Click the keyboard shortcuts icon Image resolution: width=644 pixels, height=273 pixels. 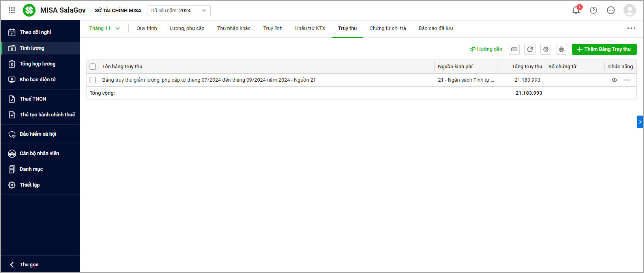point(514,49)
